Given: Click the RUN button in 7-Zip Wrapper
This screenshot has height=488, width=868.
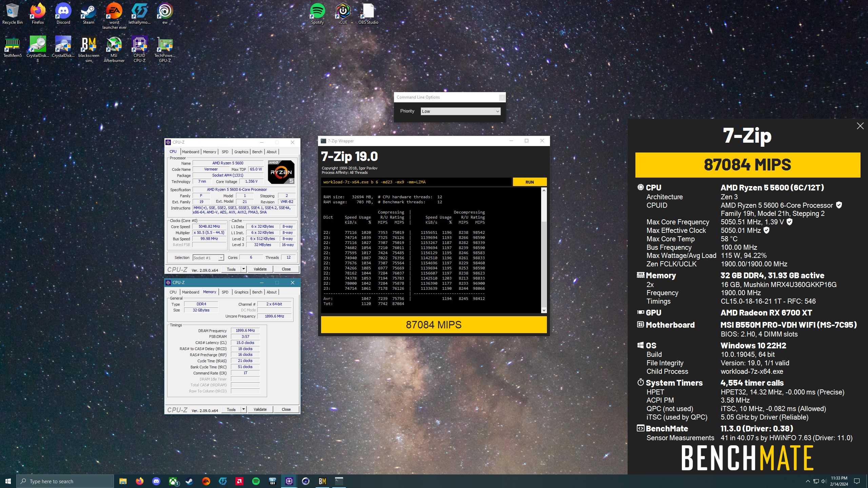Looking at the screenshot, I should (530, 182).
